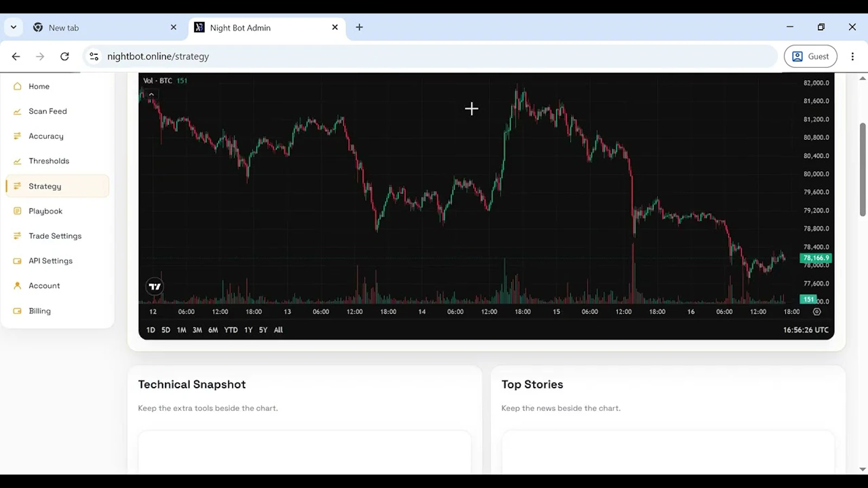The width and height of the screenshot is (868, 488).
Task: Click the Playbook sidebar icon
Action: pos(17,211)
